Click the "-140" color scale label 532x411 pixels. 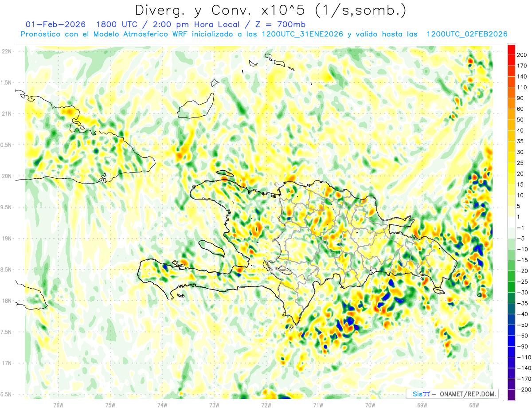coord(525,368)
